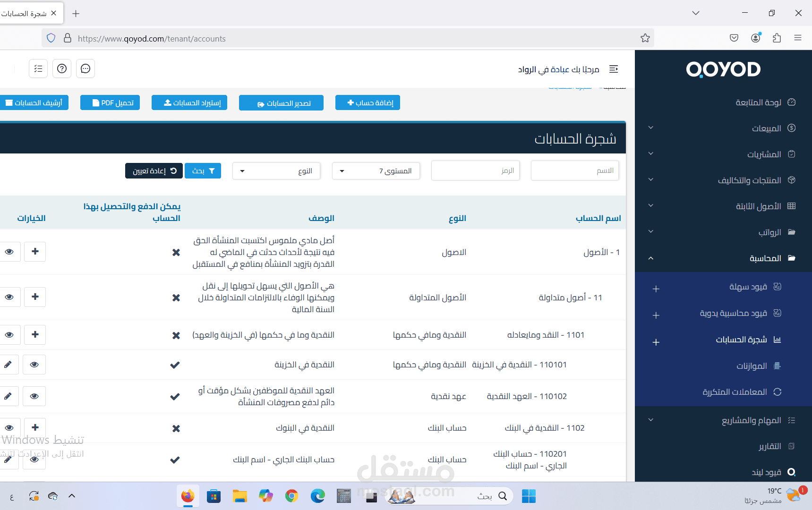Show details of account 110102 via eye icon
Image resolution: width=812 pixels, height=510 pixels.
tap(34, 396)
